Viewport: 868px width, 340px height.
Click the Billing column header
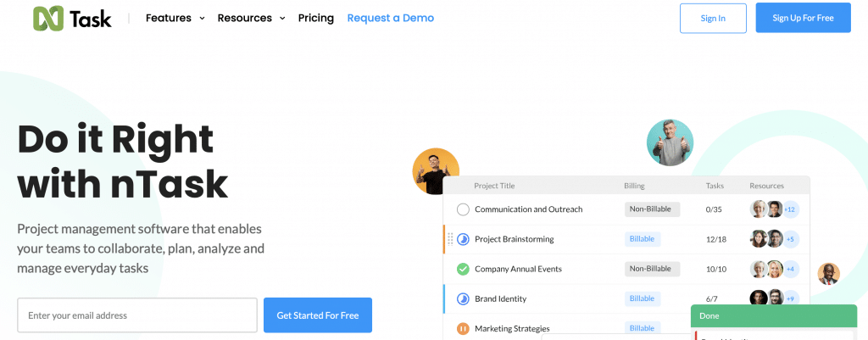[x=634, y=186]
